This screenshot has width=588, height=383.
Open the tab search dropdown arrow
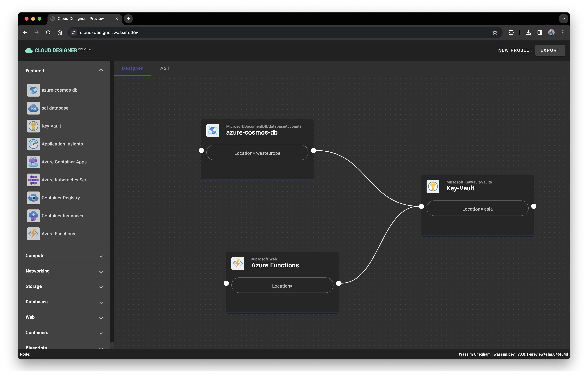coord(563,18)
